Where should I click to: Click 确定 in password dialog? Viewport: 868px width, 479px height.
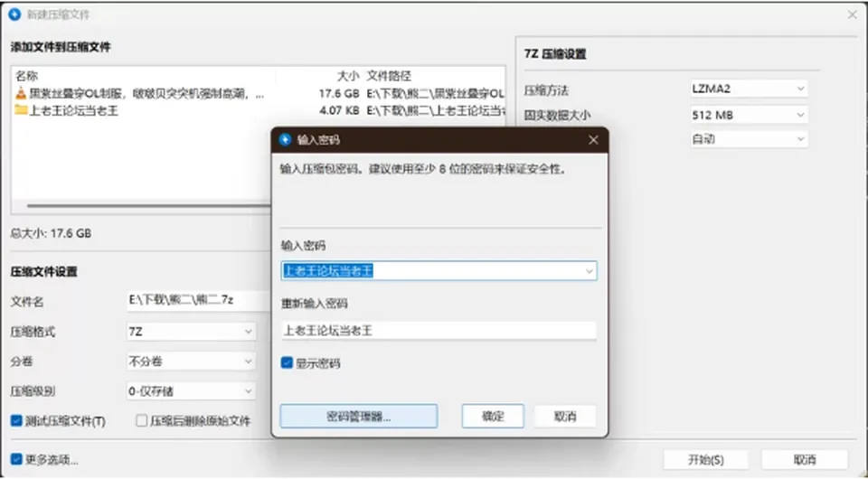pyautogui.click(x=493, y=416)
